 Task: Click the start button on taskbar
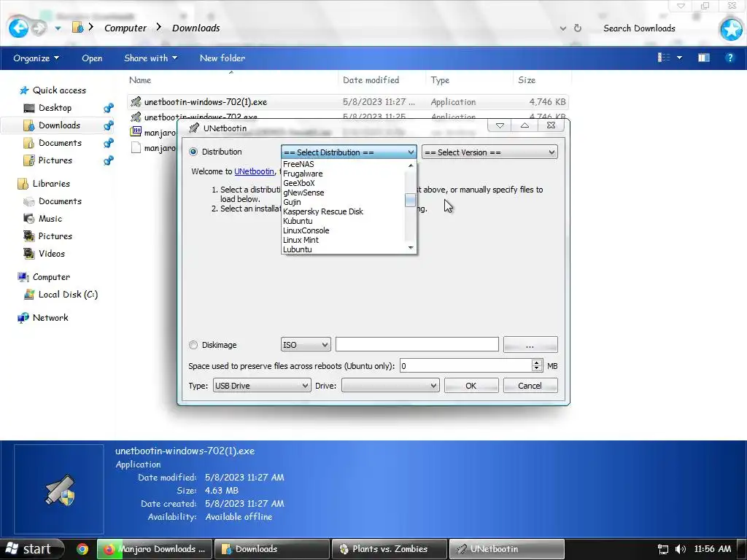[32, 549]
